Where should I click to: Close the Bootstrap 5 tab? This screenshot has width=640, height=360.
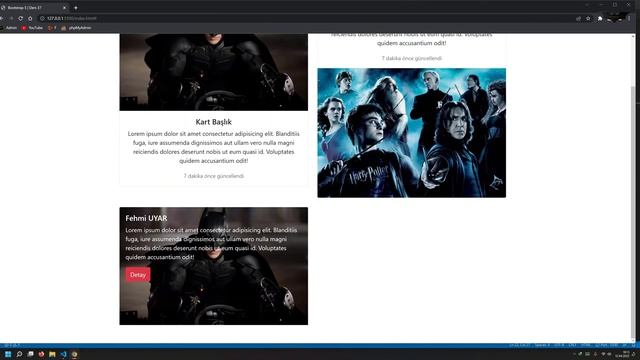64,8
